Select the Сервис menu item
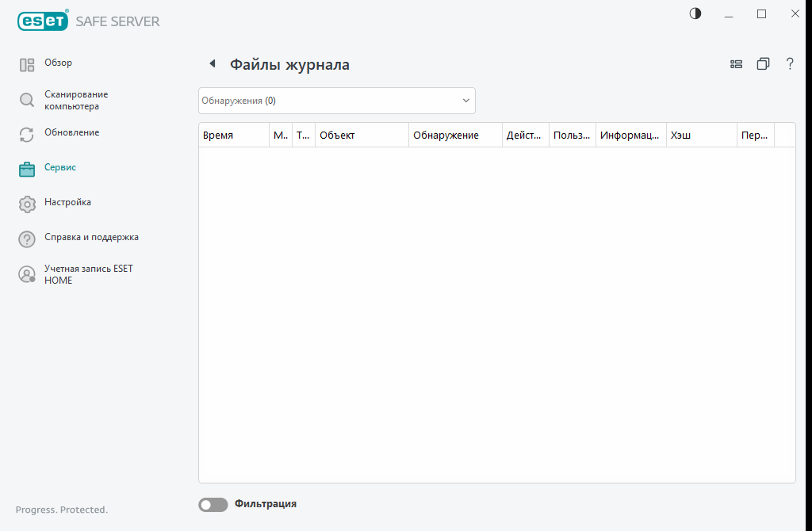The image size is (812, 531). (60, 167)
